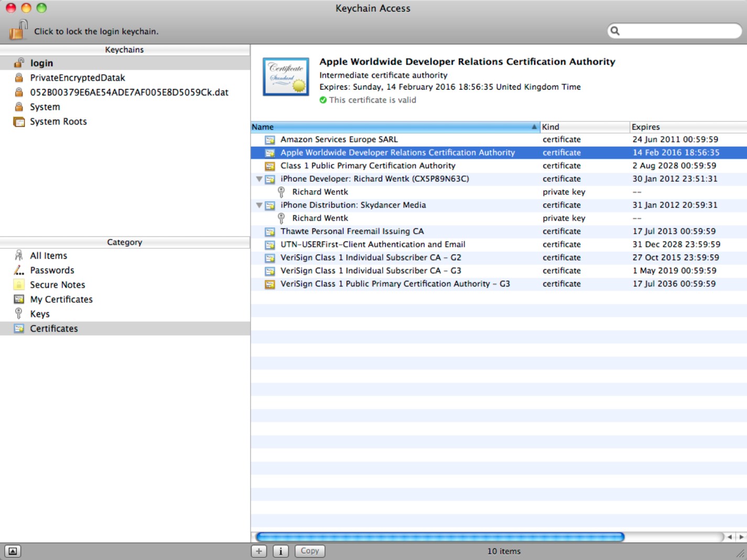Click the scroll left arrow
747x560 pixels.
pyautogui.click(x=730, y=537)
